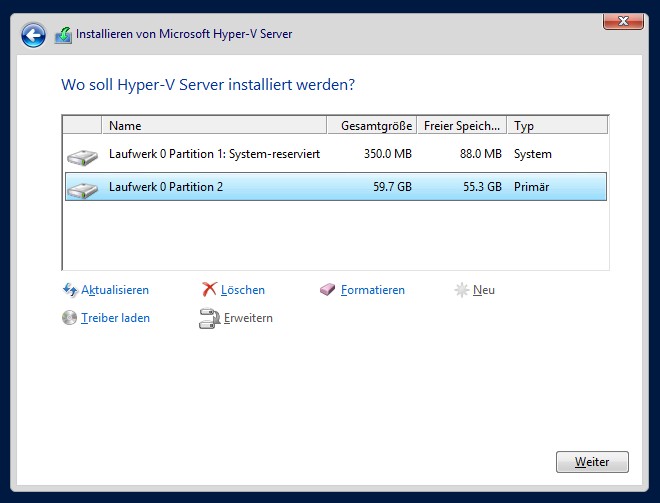Viewport: 660px width, 503px height.
Task: Click the Erweitern drive icon
Action: pyautogui.click(x=209, y=319)
